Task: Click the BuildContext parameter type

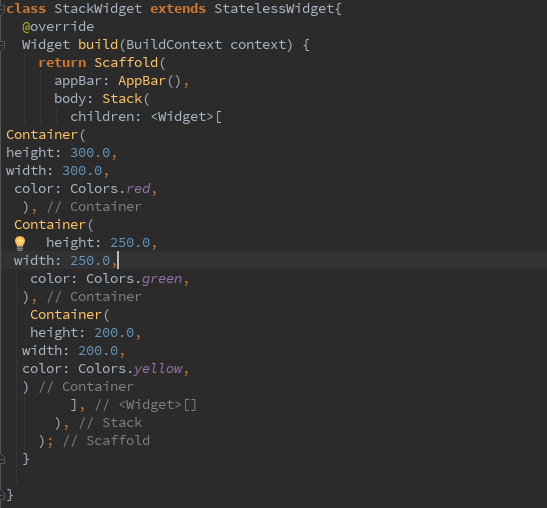Action: point(174,45)
